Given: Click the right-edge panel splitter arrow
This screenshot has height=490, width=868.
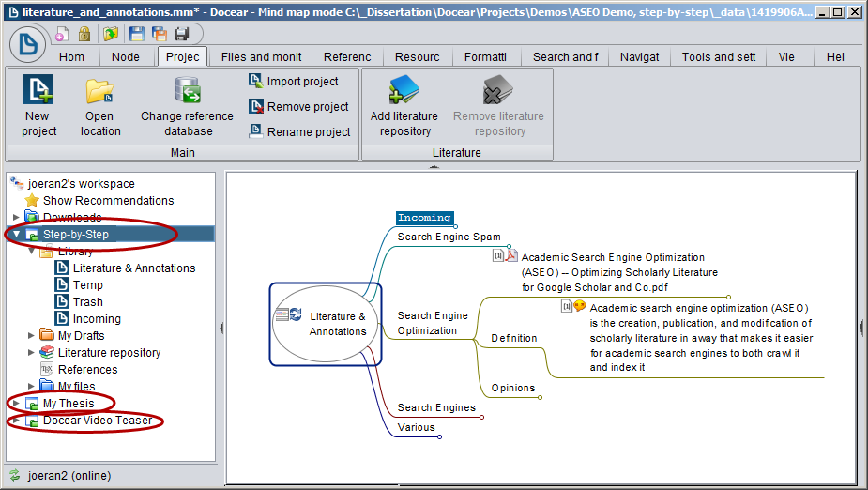Looking at the screenshot, I should pyautogui.click(x=860, y=328).
